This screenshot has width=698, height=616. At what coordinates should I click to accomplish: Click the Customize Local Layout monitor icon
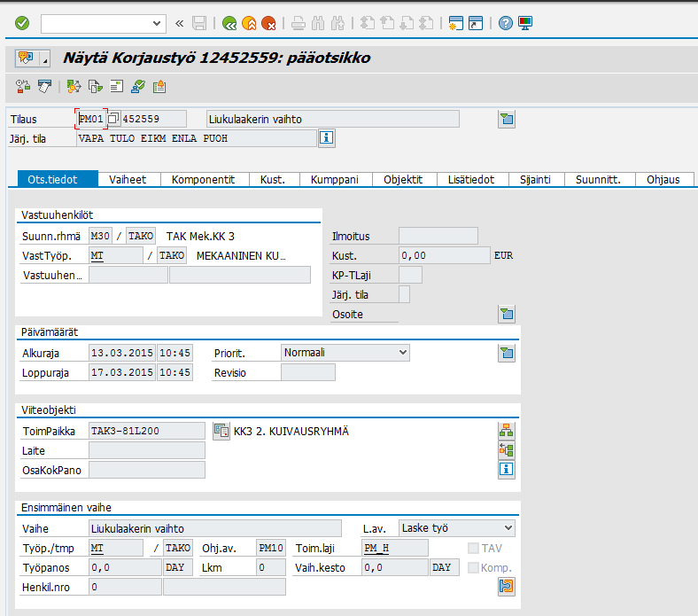(525, 23)
